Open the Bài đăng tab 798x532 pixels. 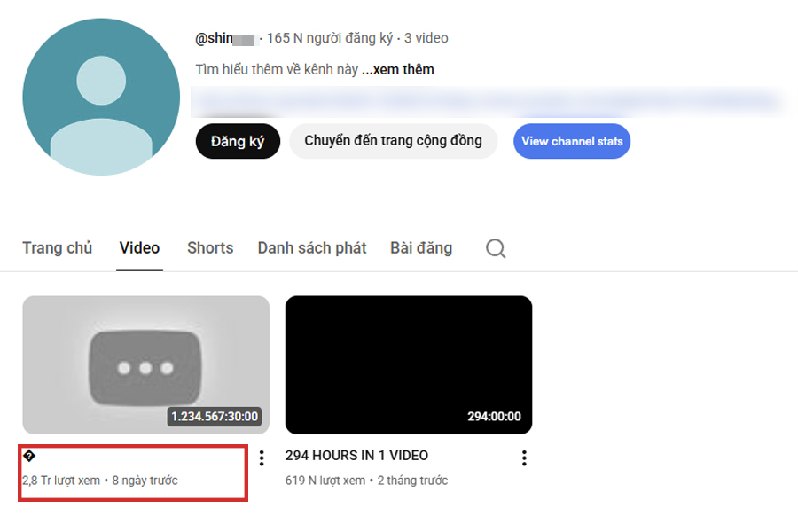tap(420, 248)
